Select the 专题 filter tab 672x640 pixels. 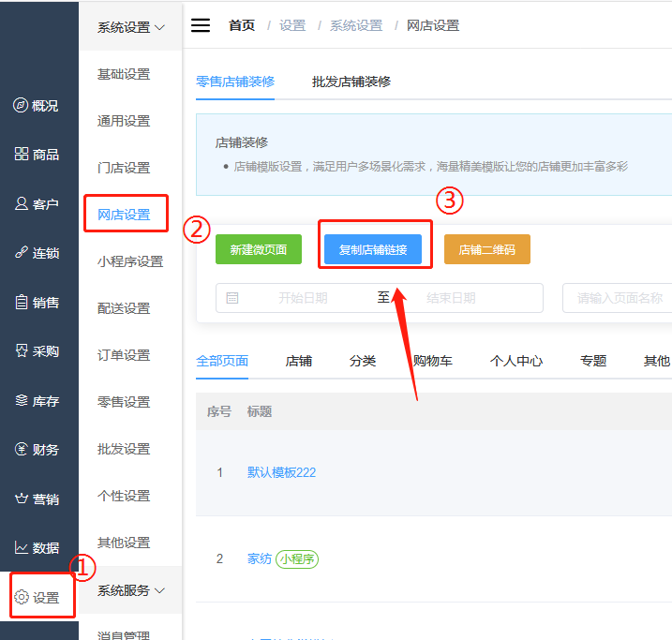pos(593,361)
